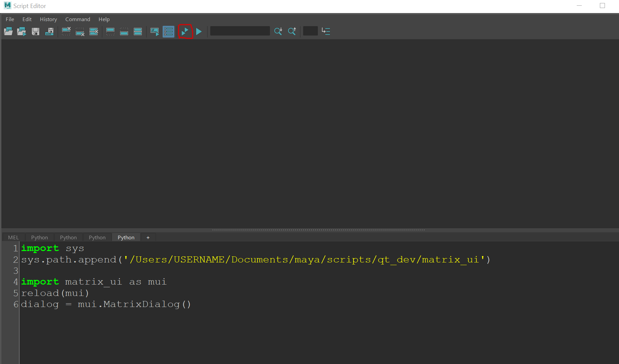This screenshot has width=619, height=364.
Task: Click the Save Script icon
Action: [x=36, y=32]
